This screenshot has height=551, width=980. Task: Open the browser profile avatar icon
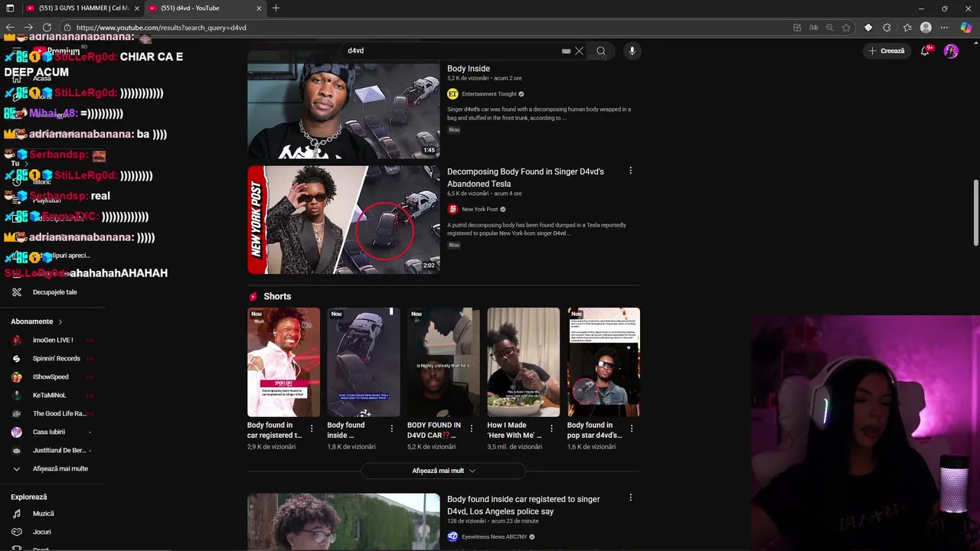pyautogui.click(x=926, y=28)
